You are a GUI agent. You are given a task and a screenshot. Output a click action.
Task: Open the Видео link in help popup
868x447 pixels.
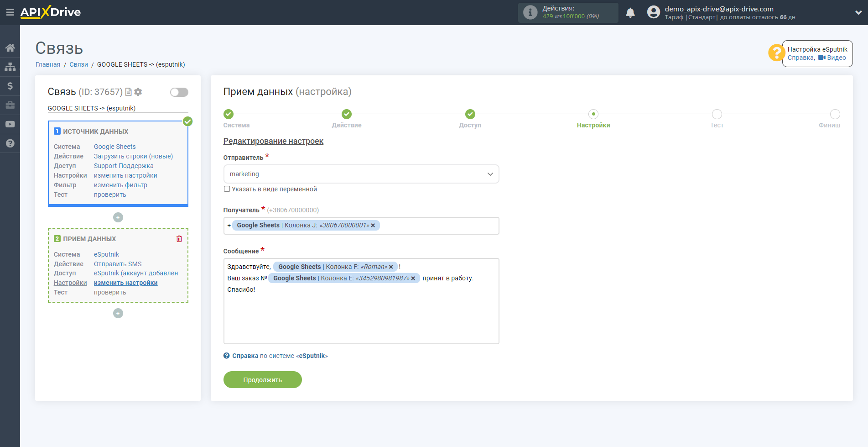pyautogui.click(x=832, y=58)
